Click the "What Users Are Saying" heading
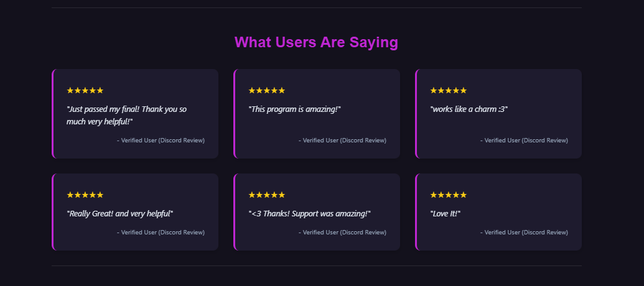This screenshot has width=644, height=286. (x=316, y=42)
